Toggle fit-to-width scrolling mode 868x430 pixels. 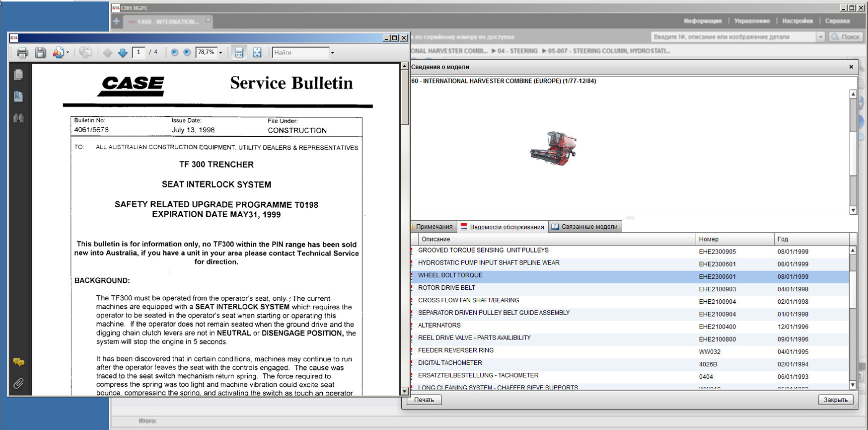click(239, 53)
